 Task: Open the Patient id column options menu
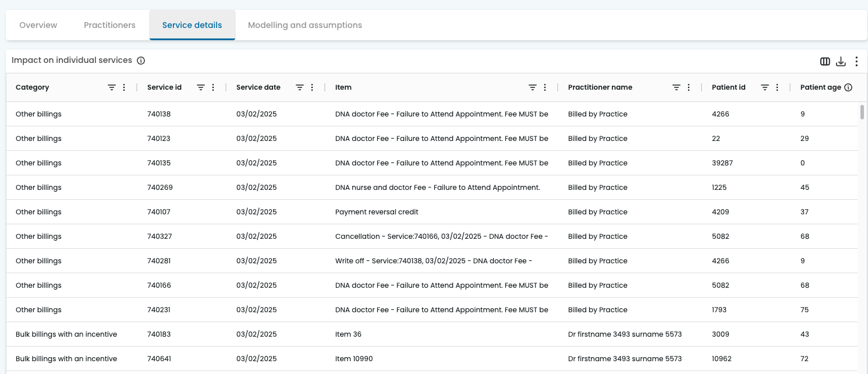(x=778, y=87)
